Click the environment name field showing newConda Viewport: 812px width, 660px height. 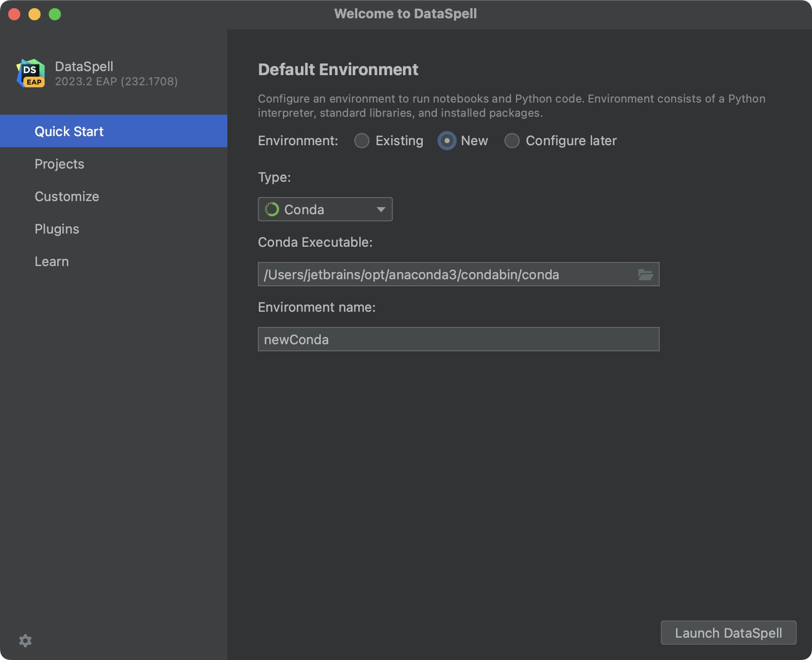click(458, 339)
